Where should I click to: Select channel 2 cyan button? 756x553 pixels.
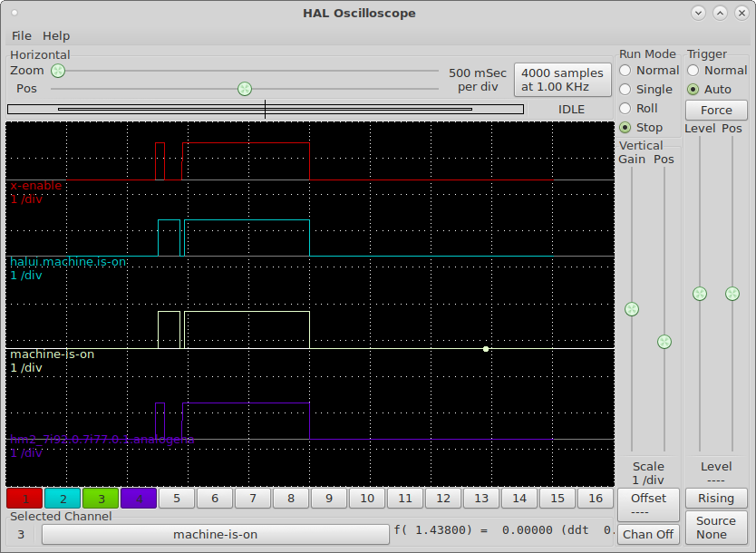click(63, 498)
